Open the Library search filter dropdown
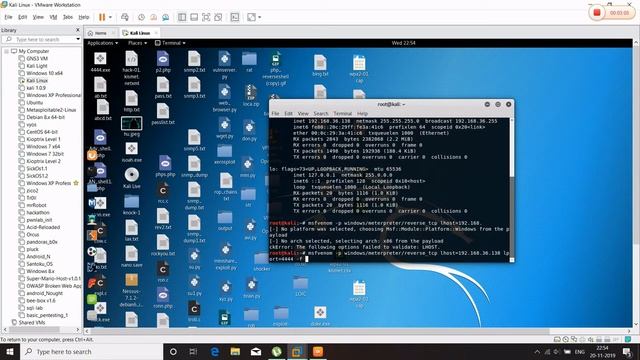Screen dimensions: 640x360 click(78, 39)
